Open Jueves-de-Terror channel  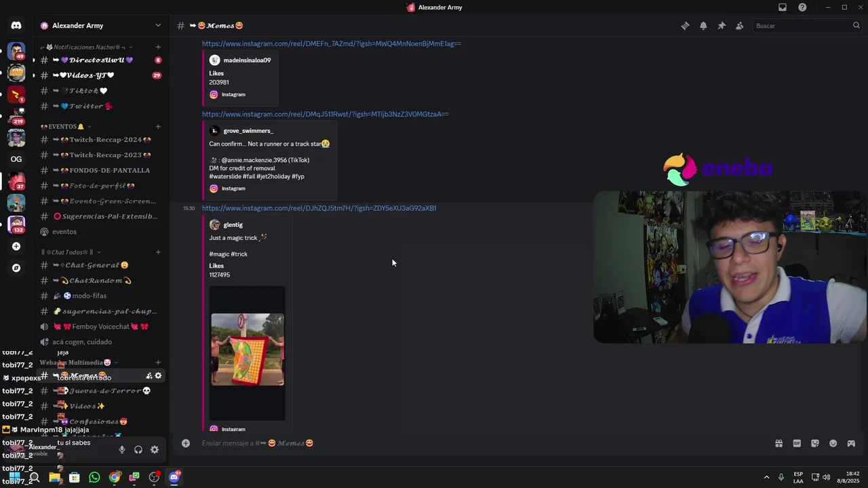pos(100,391)
